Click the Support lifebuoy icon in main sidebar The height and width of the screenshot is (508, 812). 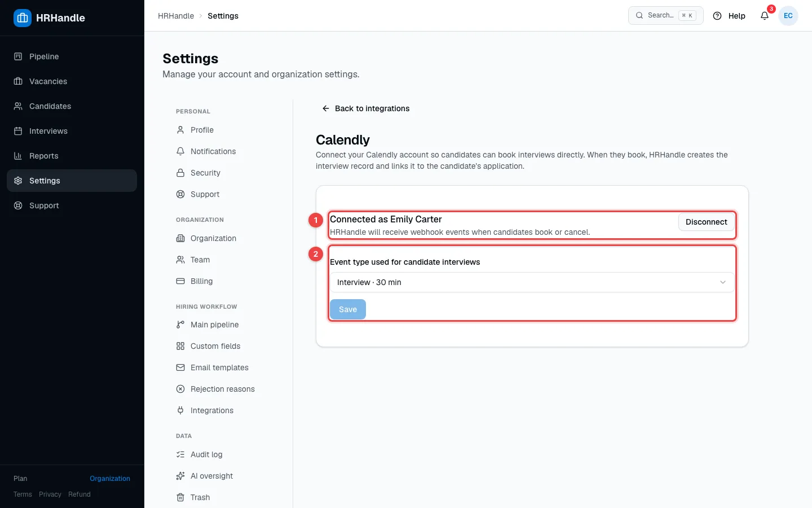(18, 205)
